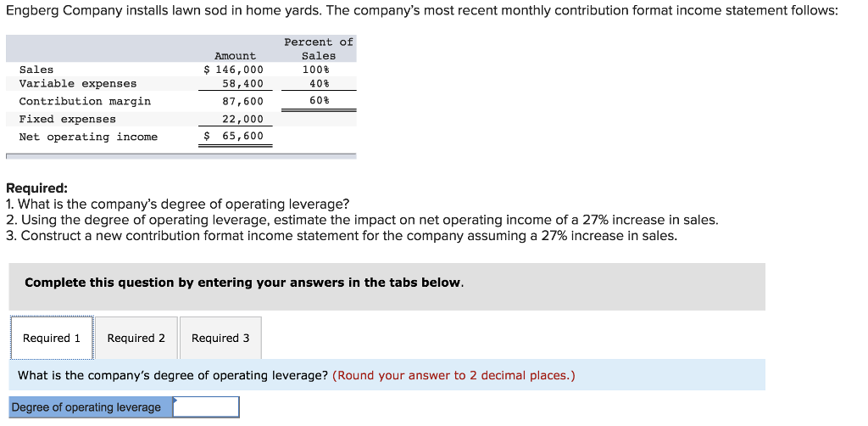The image size is (868, 426).
Task: Select the $65,600 net operating income figure
Action: coord(234,137)
